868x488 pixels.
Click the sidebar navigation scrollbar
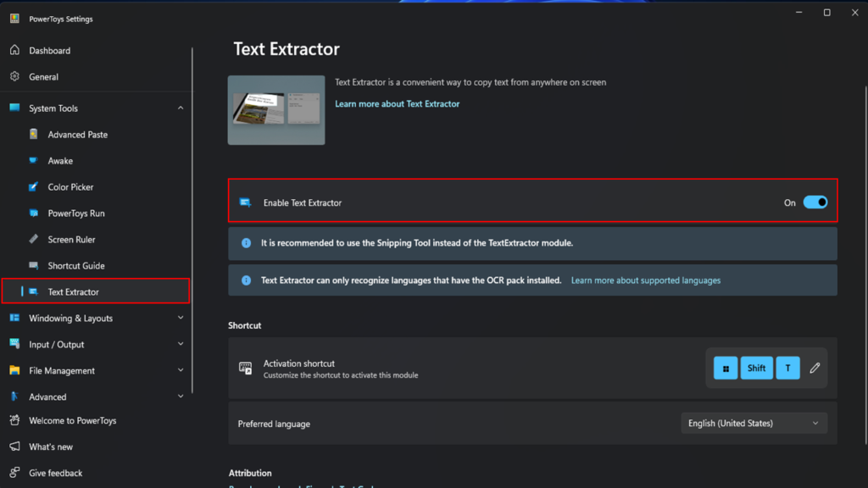pos(192,220)
